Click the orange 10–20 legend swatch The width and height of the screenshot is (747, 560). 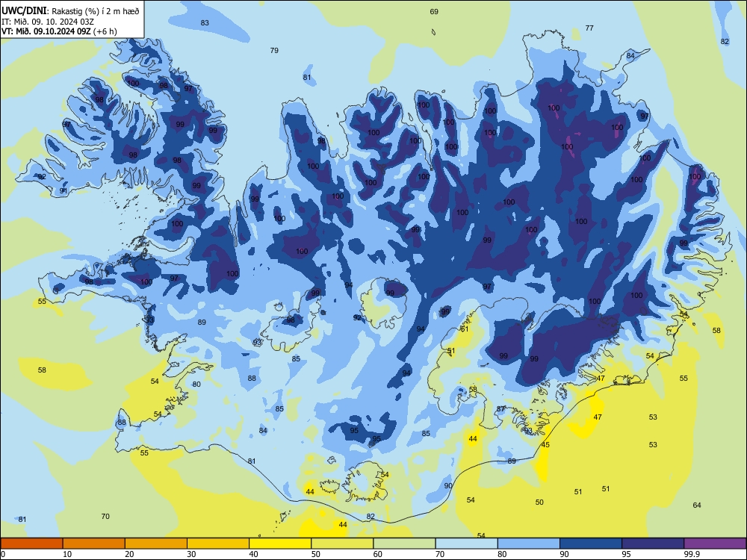click(x=94, y=544)
